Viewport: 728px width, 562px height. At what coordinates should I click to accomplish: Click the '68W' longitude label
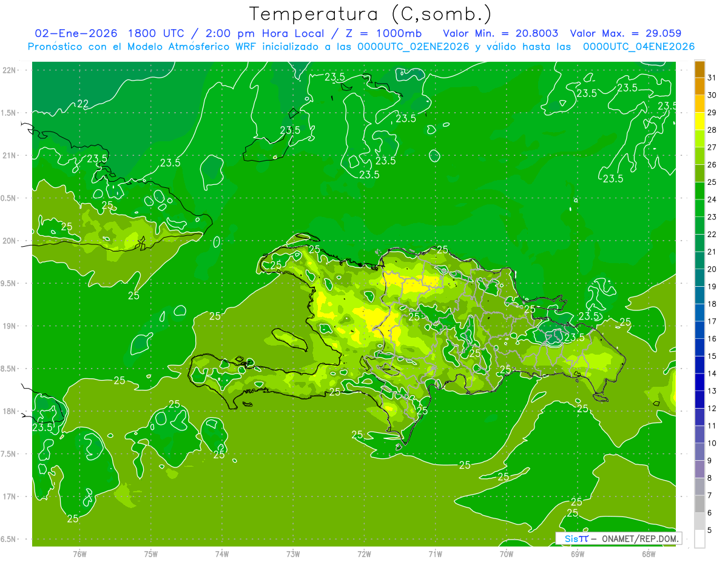point(649,554)
